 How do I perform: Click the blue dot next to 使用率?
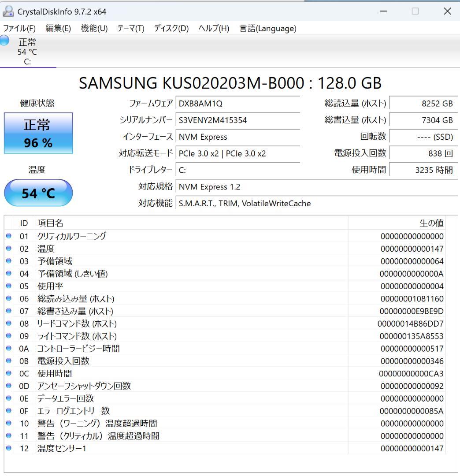pos(8,286)
